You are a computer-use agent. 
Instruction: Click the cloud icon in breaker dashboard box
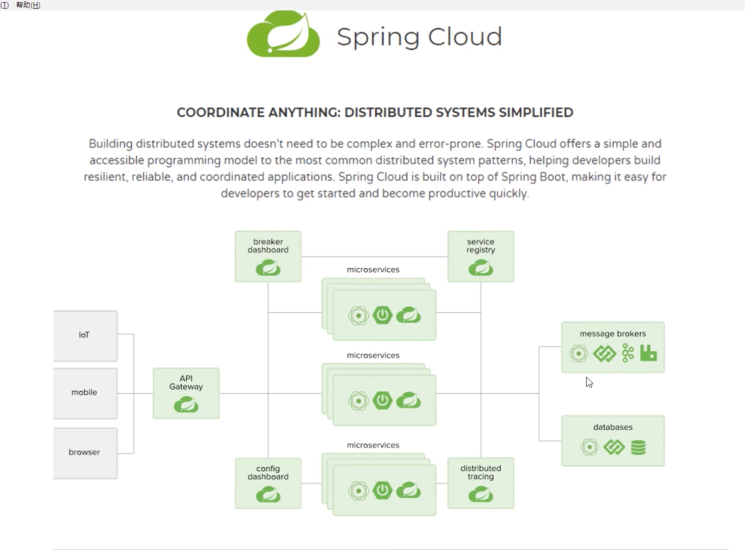[268, 268]
